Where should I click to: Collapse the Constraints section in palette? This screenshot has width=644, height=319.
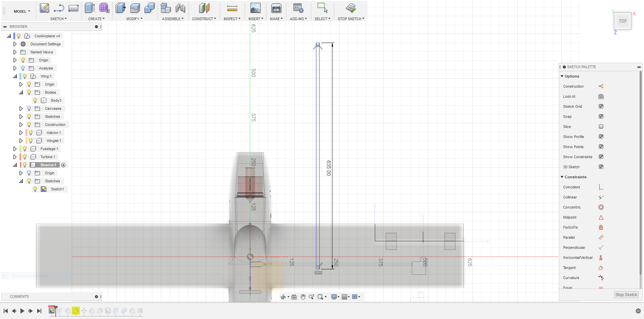click(562, 177)
